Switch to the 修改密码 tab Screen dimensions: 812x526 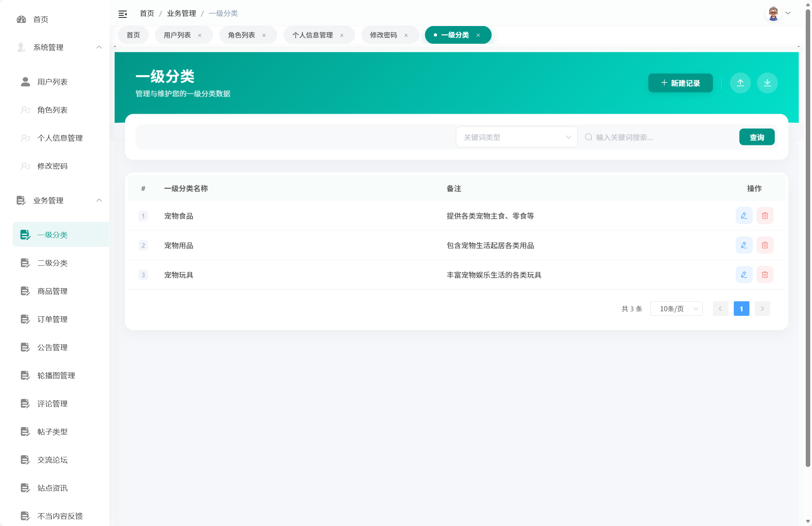click(x=383, y=35)
